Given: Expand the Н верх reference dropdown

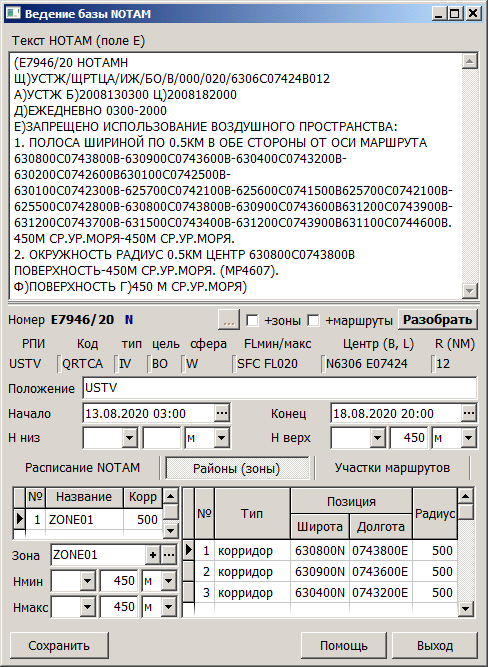Looking at the screenshot, I should (x=377, y=438).
